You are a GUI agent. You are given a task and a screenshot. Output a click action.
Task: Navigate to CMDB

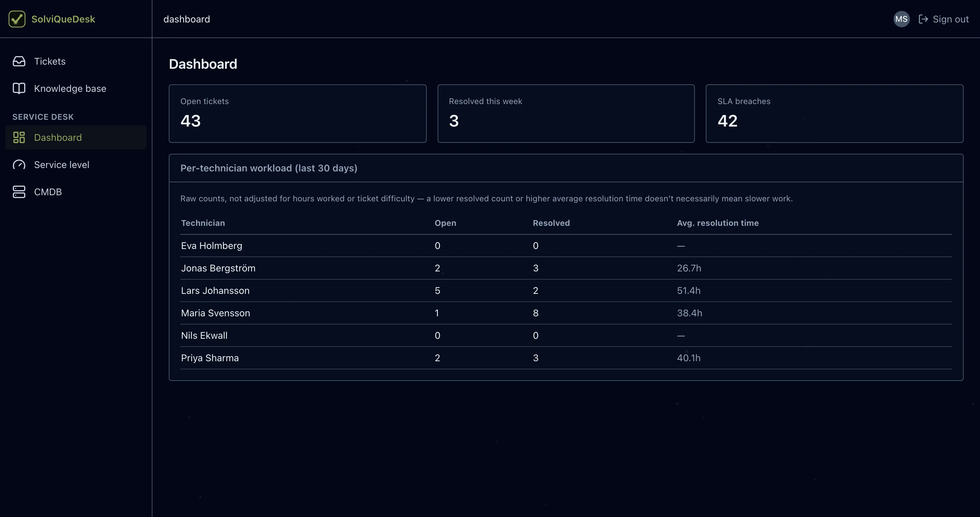coord(76,192)
